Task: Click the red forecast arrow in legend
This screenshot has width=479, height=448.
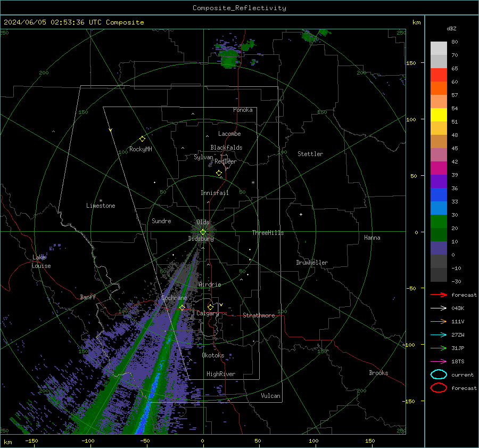Action: click(x=439, y=295)
